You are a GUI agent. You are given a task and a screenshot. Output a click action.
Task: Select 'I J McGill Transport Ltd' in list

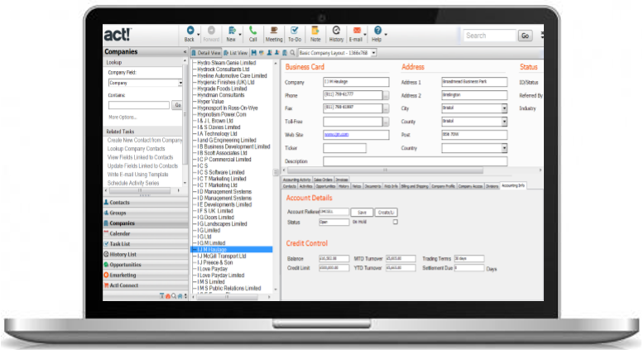(x=221, y=256)
